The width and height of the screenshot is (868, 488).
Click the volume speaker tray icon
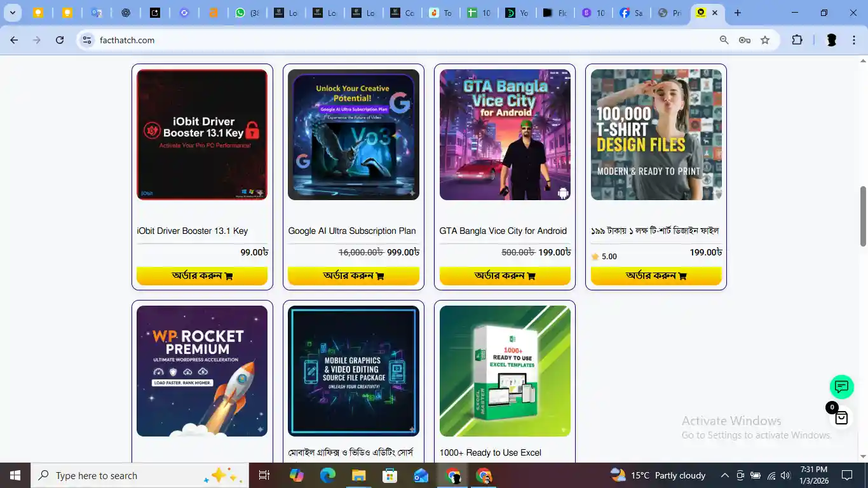(785, 475)
